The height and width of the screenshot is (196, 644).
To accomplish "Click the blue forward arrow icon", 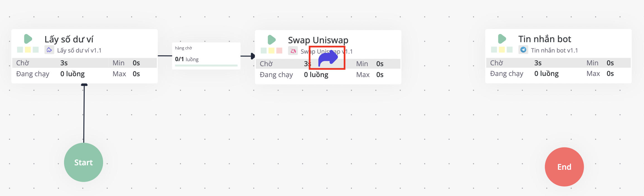I will point(328,59).
